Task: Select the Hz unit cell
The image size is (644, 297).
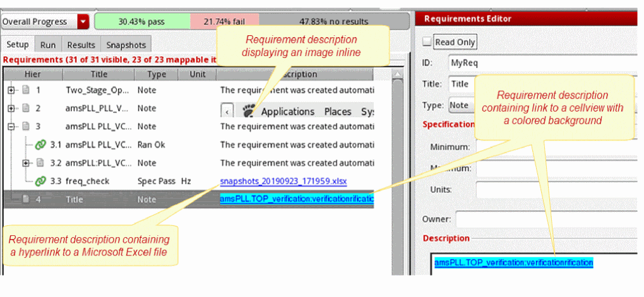Action: pos(186,181)
